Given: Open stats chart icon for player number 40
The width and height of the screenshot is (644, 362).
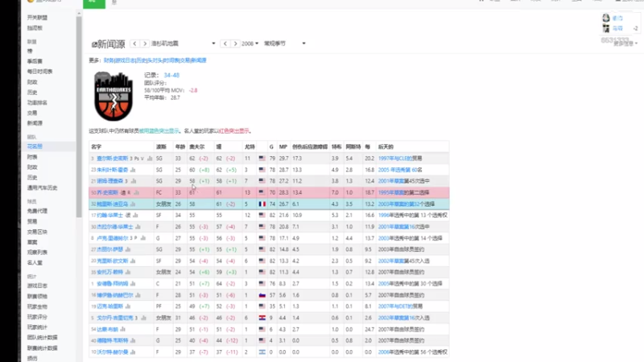Looking at the screenshot, I should click(x=133, y=340).
